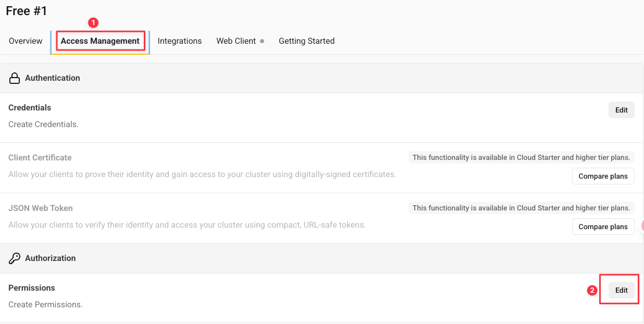Open the Getting Started tab
The width and height of the screenshot is (644, 324).
tap(306, 41)
